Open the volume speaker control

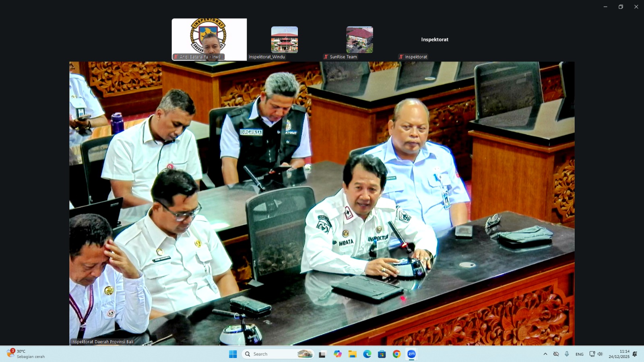point(600,354)
